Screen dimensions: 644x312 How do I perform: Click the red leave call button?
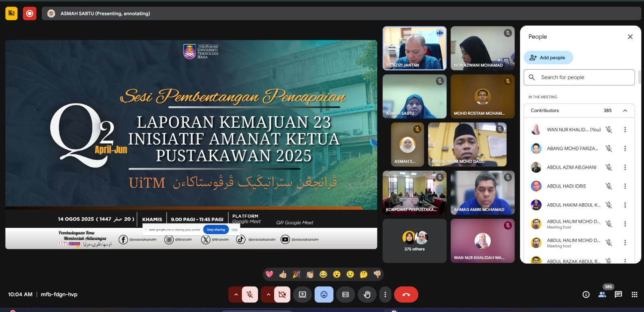406,295
